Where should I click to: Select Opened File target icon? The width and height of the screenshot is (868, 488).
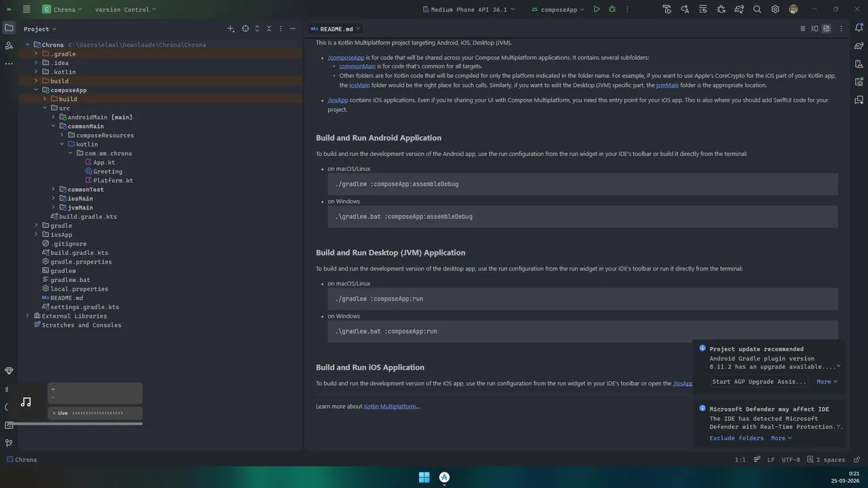click(x=245, y=28)
